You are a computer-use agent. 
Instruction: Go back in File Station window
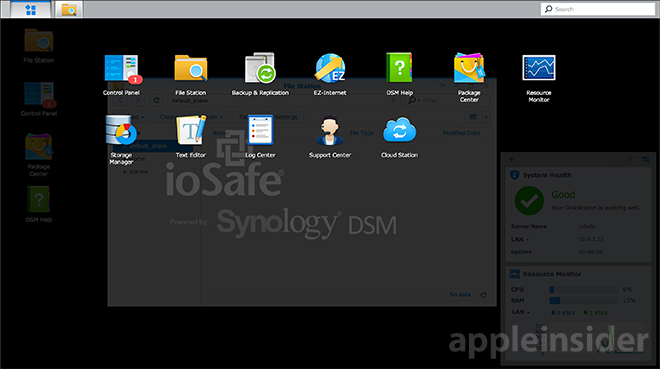[120, 100]
